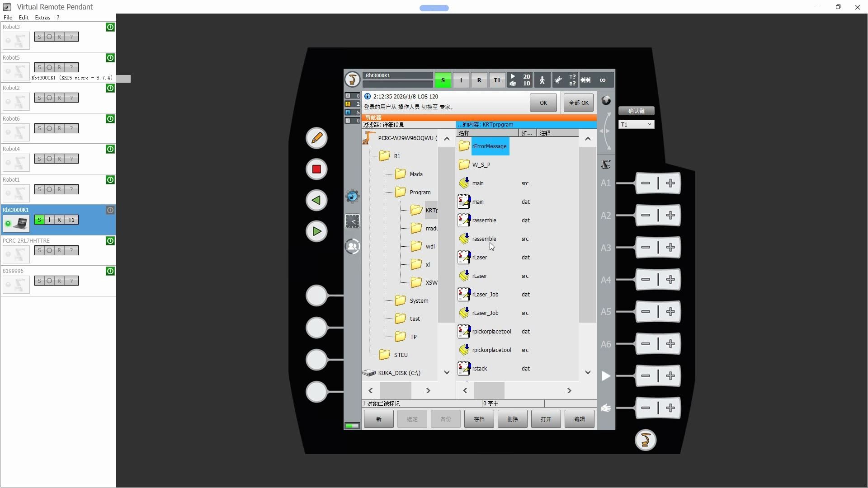
Task: Open the T1 operating mode indicator
Action: tap(497, 80)
